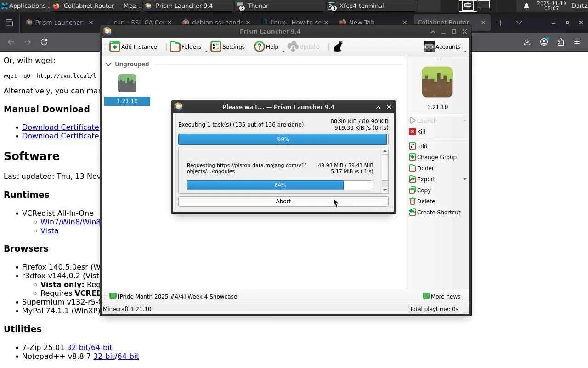Switch to the curl SSL CA Firefox tab
588x368 pixels.
point(138,23)
